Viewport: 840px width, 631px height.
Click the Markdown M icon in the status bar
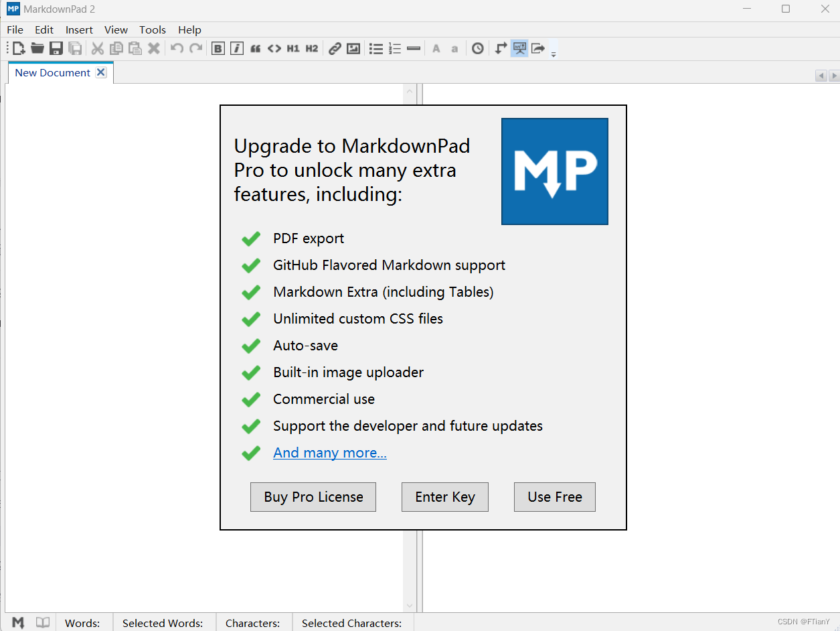point(18,622)
